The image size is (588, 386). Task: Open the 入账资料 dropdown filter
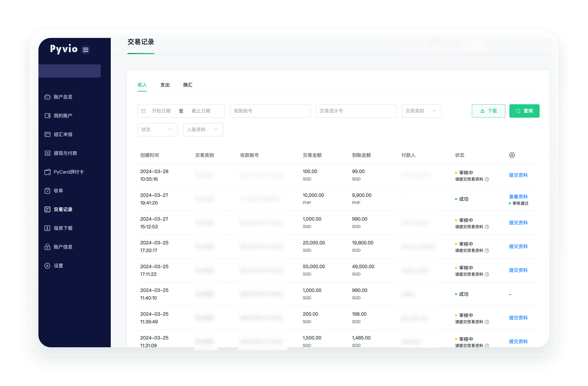(203, 130)
